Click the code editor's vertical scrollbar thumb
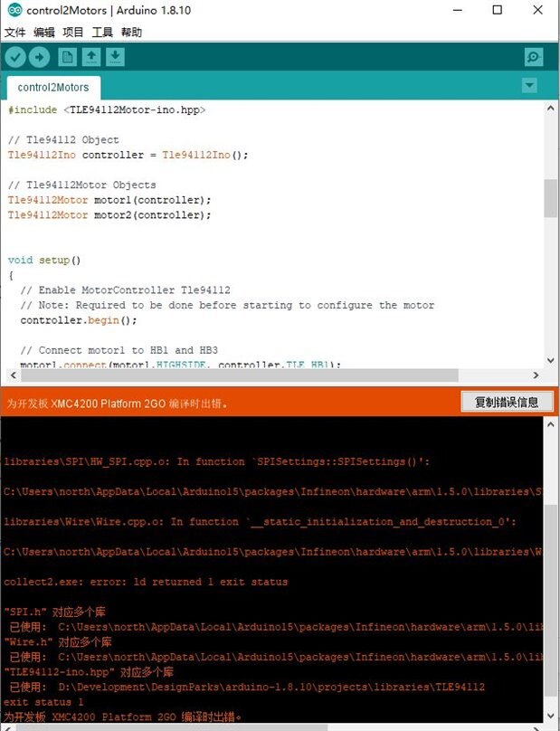 [x=550, y=197]
